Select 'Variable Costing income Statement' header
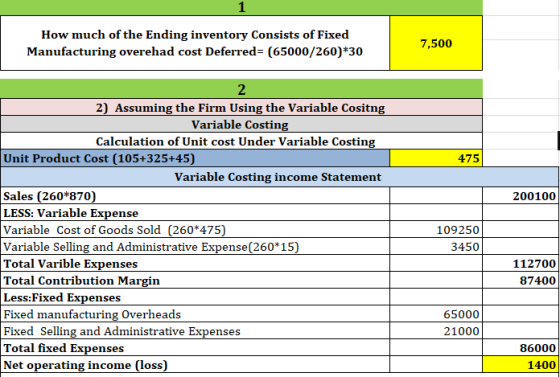Image resolution: width=560 pixels, height=377 pixels. point(279,177)
